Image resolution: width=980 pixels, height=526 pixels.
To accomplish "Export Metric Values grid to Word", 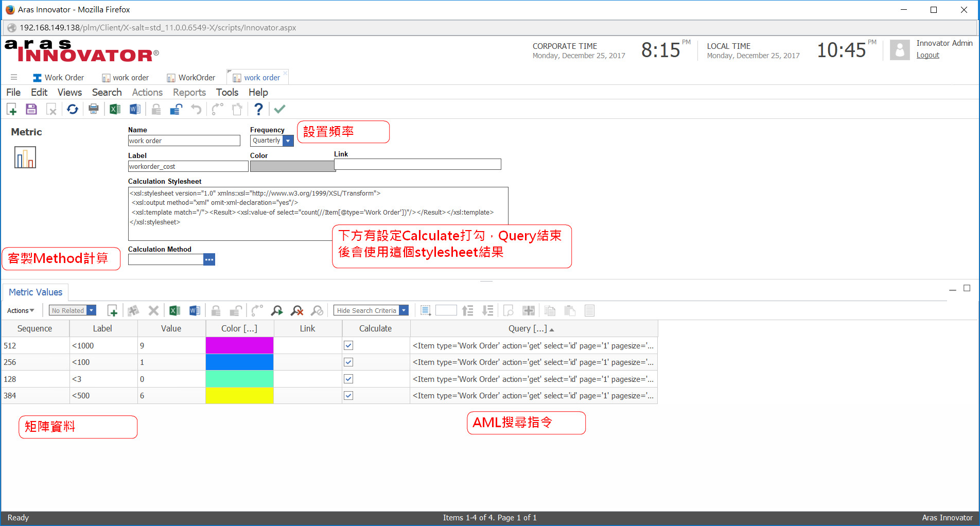I will [195, 310].
